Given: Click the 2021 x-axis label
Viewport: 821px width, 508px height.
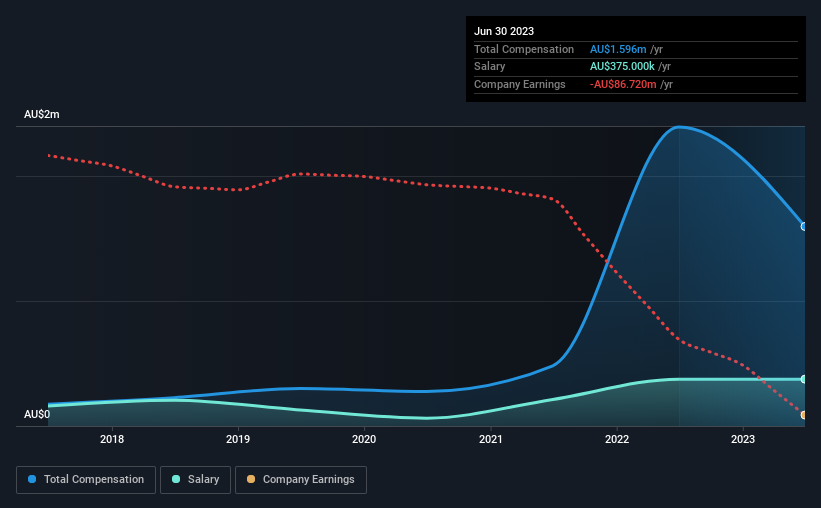Looking at the screenshot, I should pos(491,439).
